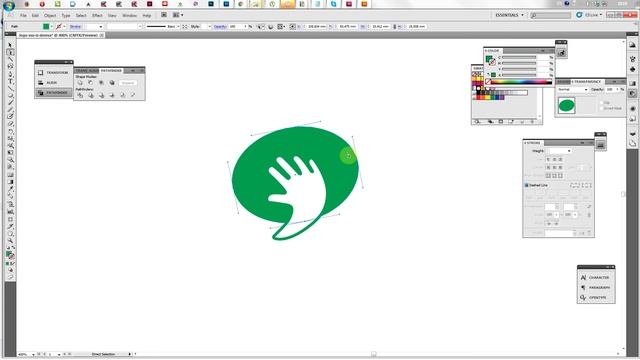Click the Minus Back pathfinder icon
Screen dimensions: 640x360
pyautogui.click(x=133, y=95)
